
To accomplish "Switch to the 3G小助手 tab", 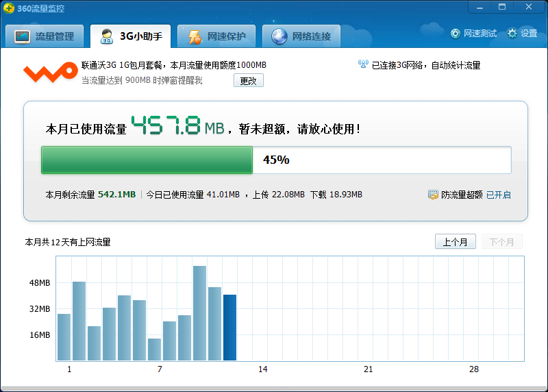I will point(132,36).
